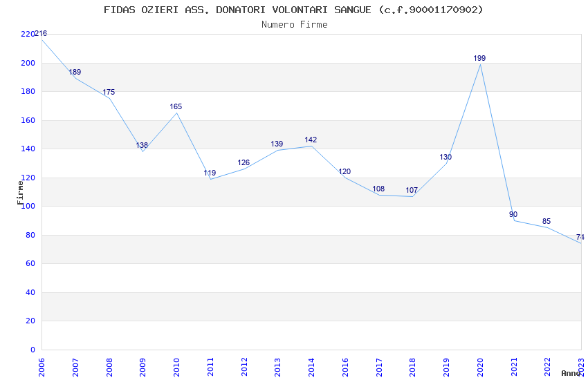Click the x-axis year label 2020

pyautogui.click(x=480, y=368)
